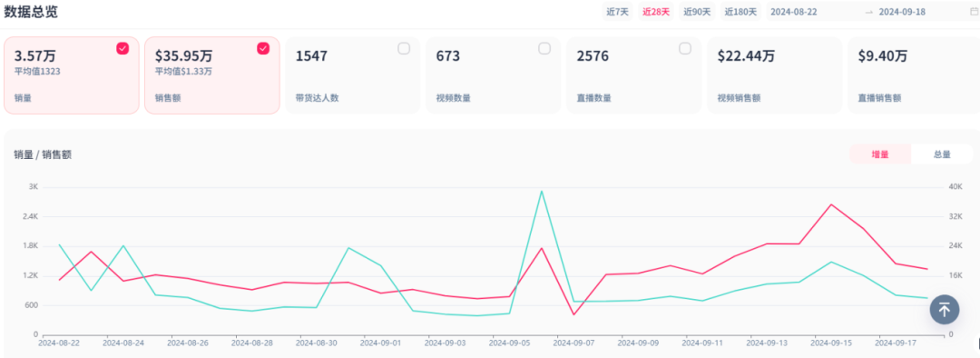Viewport: 980px width, 358px height.
Task: Select the 673 视频数量 card
Action: tap(493, 75)
